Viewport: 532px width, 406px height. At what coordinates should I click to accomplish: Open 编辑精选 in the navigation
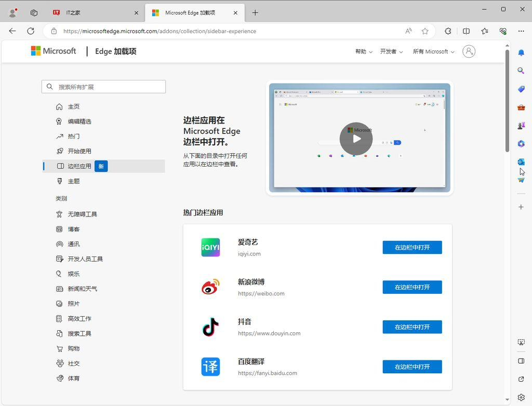tap(104, 121)
